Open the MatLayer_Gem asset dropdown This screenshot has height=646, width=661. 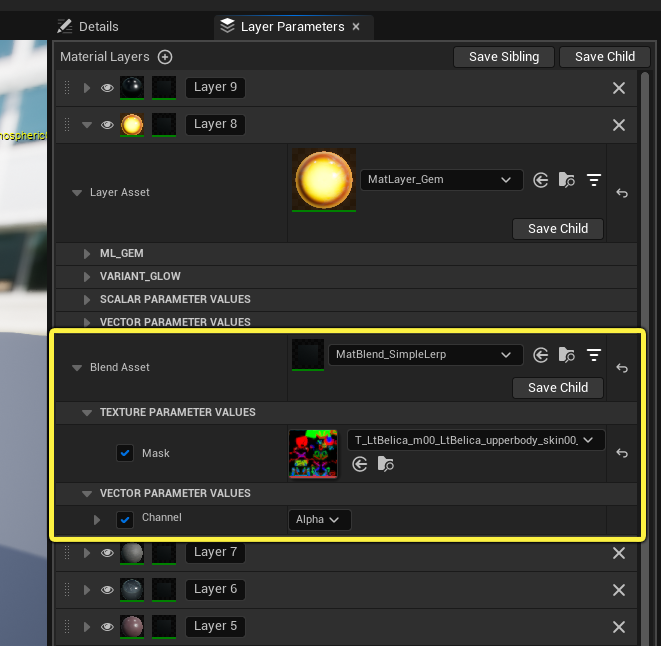pyautogui.click(x=441, y=180)
